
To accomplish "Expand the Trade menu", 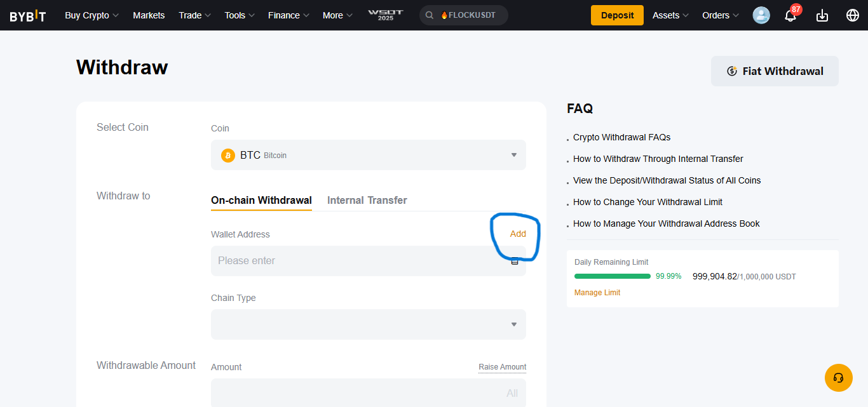I will coord(194,15).
